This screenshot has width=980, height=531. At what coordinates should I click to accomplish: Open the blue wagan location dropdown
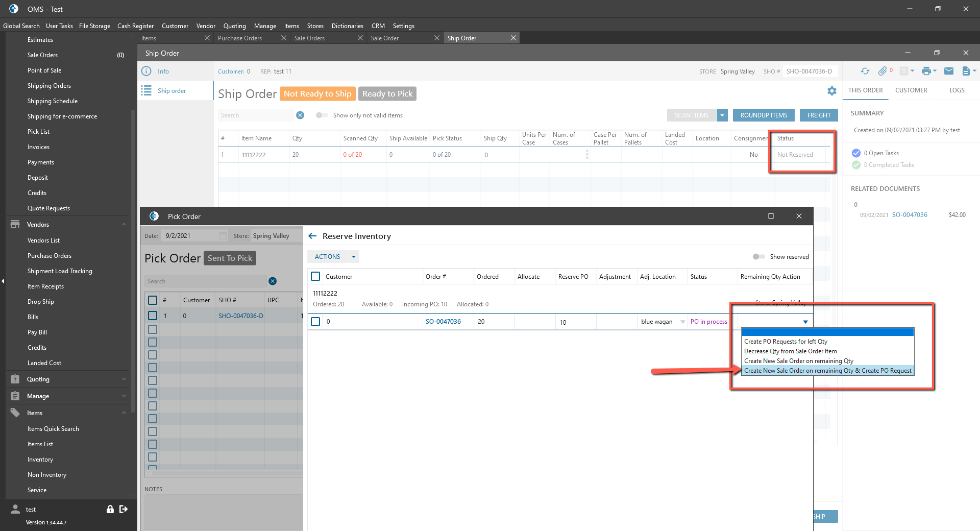683,322
